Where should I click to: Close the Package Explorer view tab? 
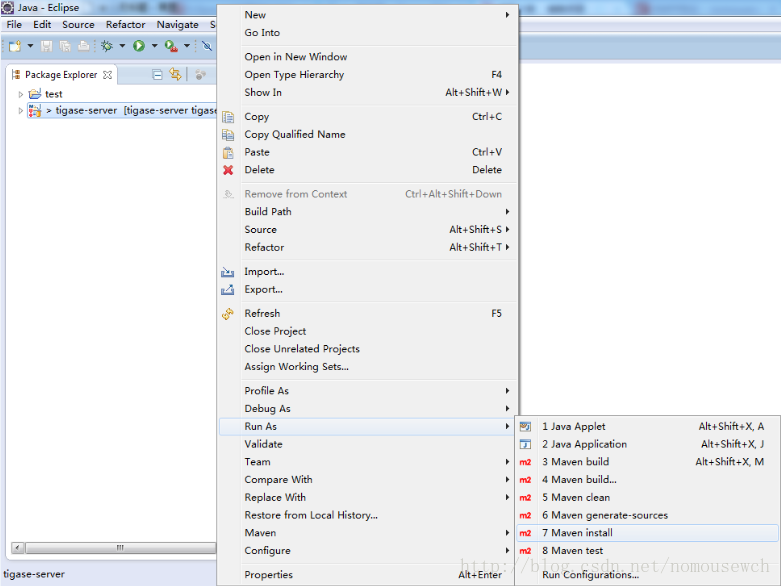tap(107, 75)
